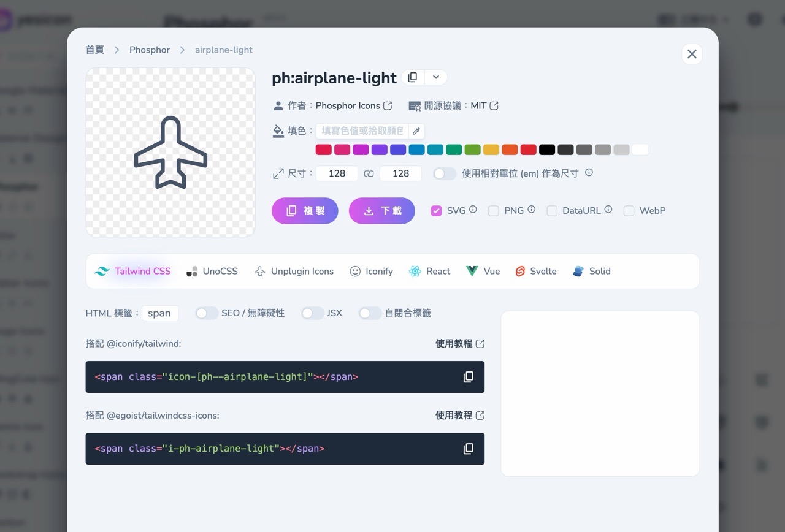Click the 尺寸 resize arrows icon

pos(278,173)
